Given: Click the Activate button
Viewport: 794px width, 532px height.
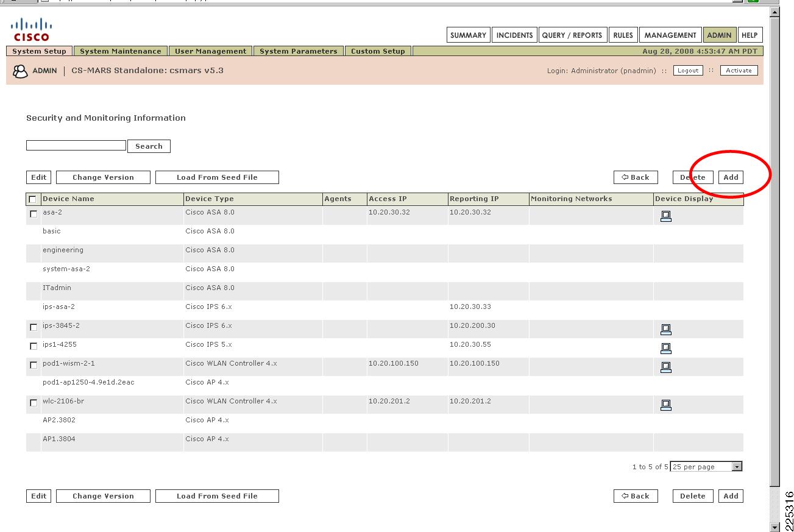Looking at the screenshot, I should (739, 71).
